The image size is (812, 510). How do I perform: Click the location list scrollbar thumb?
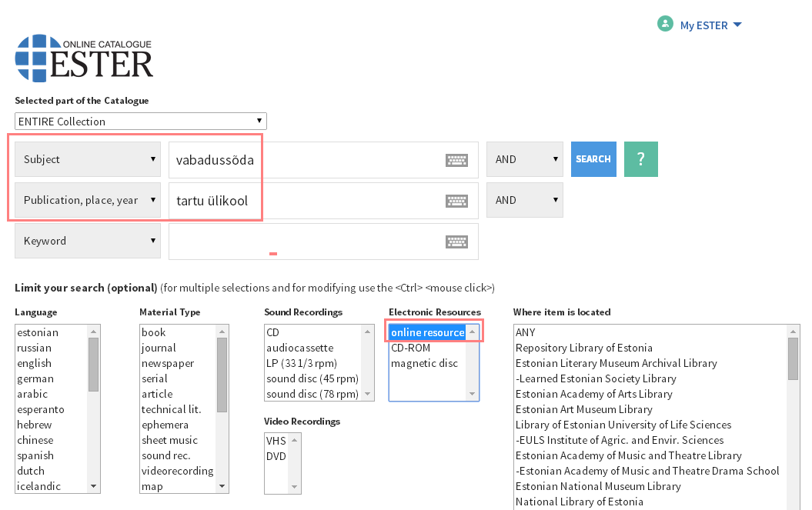click(793, 358)
